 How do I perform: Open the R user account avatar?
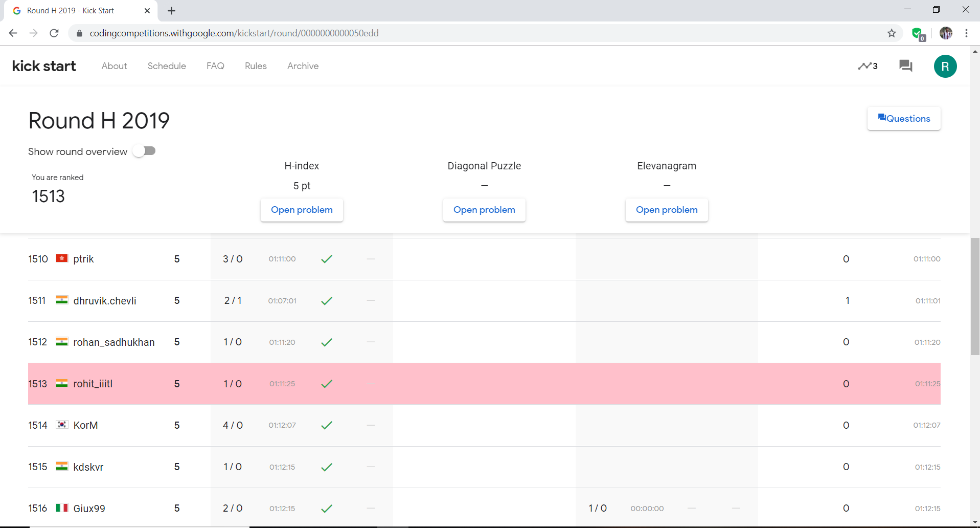click(945, 67)
